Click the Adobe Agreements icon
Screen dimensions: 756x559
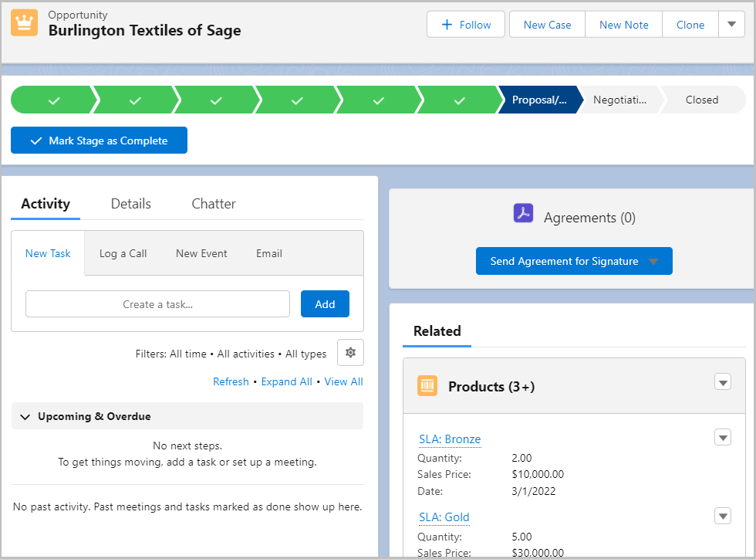tap(524, 214)
